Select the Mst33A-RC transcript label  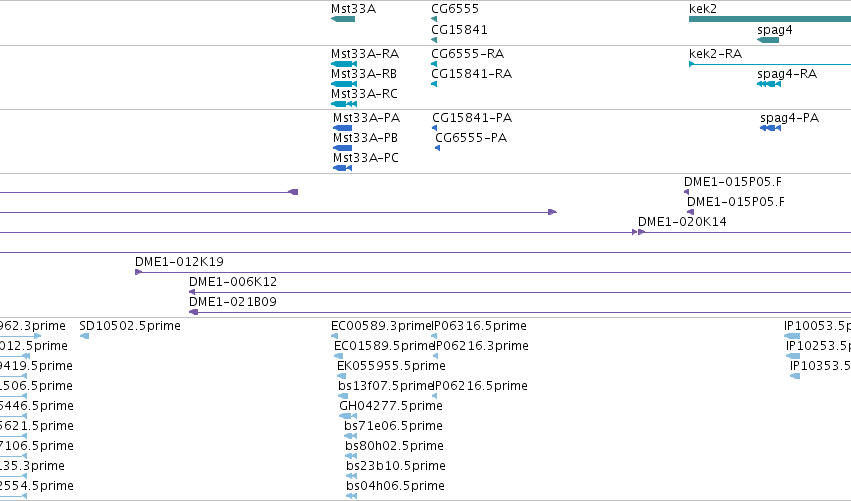(364, 94)
